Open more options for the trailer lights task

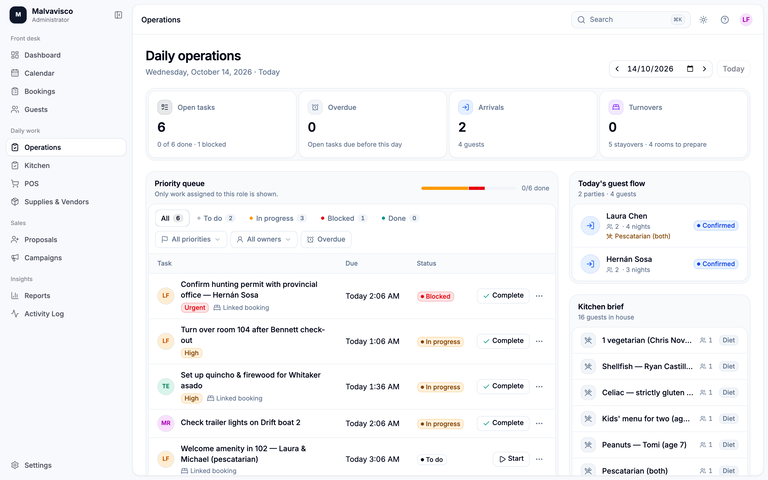[x=539, y=423]
